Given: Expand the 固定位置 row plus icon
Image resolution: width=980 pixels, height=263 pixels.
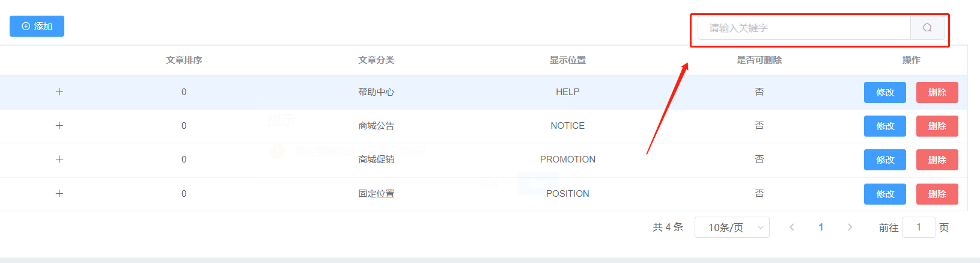Looking at the screenshot, I should click(59, 194).
